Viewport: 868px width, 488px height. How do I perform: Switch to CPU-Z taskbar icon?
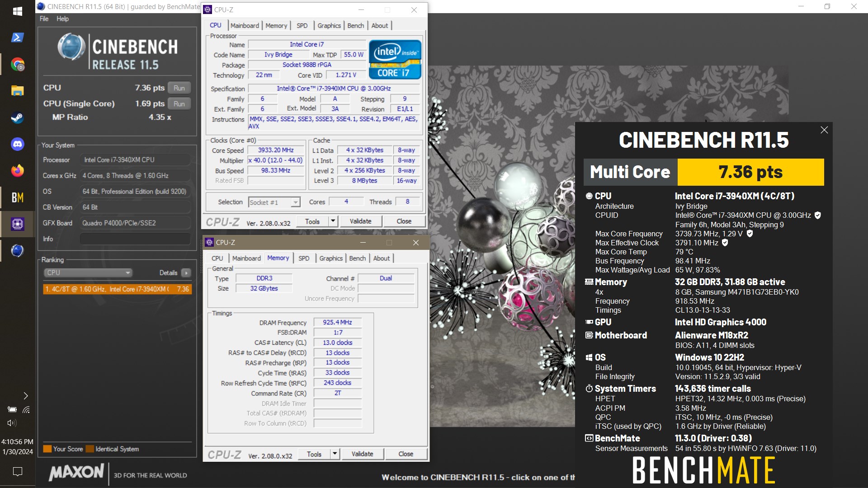pyautogui.click(x=18, y=224)
